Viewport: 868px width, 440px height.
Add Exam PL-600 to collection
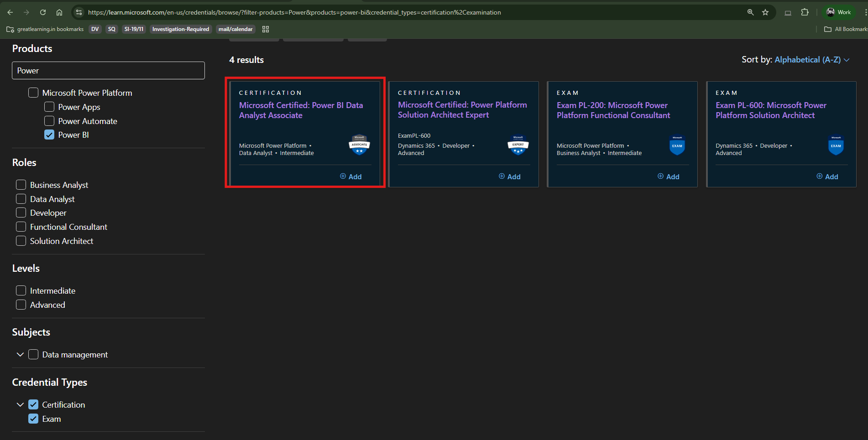click(827, 176)
